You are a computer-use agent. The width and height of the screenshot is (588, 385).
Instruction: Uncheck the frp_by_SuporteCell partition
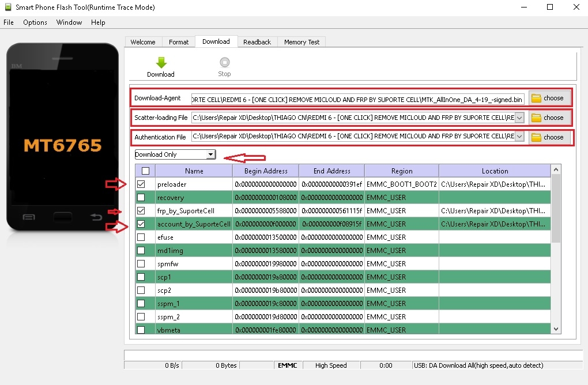[x=141, y=211]
